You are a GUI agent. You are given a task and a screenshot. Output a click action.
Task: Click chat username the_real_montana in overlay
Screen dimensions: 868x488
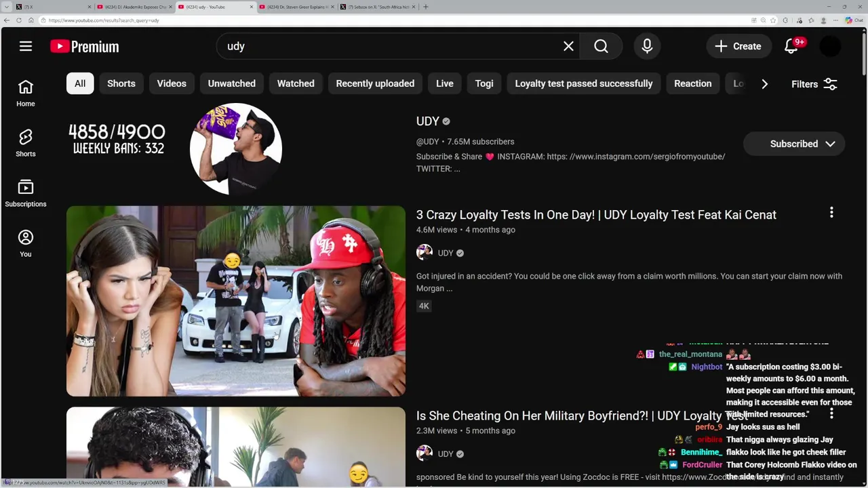coord(690,354)
